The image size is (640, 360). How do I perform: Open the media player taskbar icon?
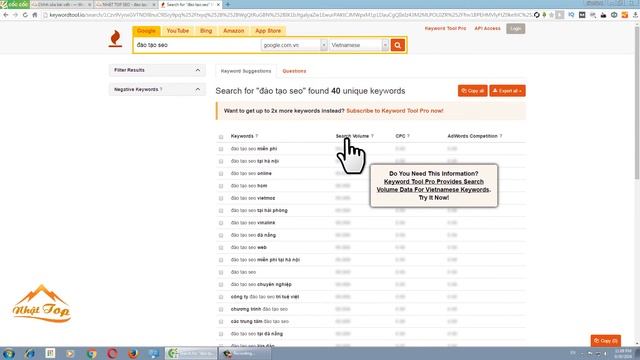coord(71,353)
